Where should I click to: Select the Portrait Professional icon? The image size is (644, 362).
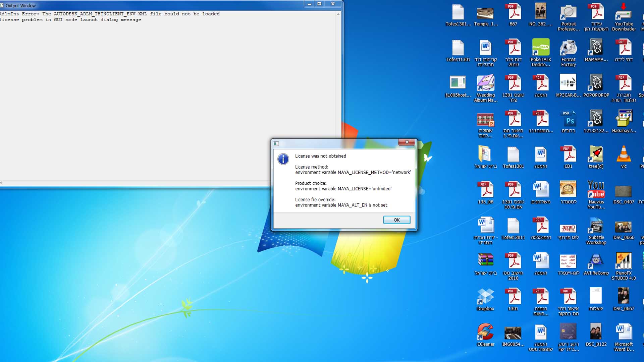568,13
